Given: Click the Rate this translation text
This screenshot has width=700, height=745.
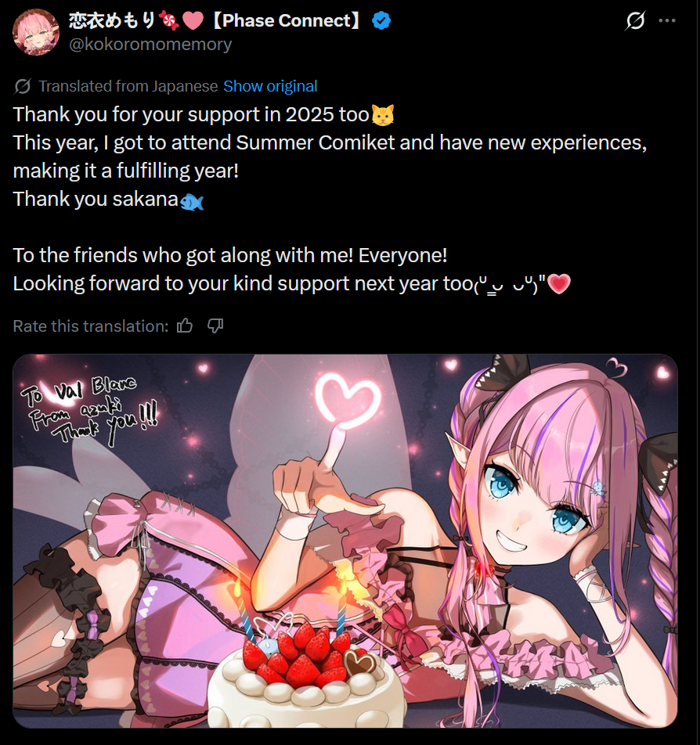Looking at the screenshot, I should point(91,326).
